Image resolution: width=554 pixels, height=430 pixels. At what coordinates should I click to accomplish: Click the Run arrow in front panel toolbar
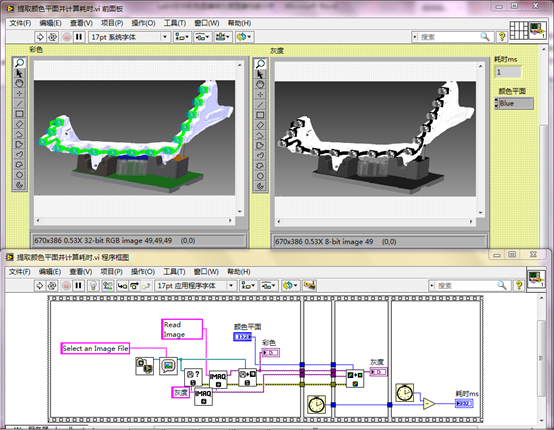tap(40, 37)
